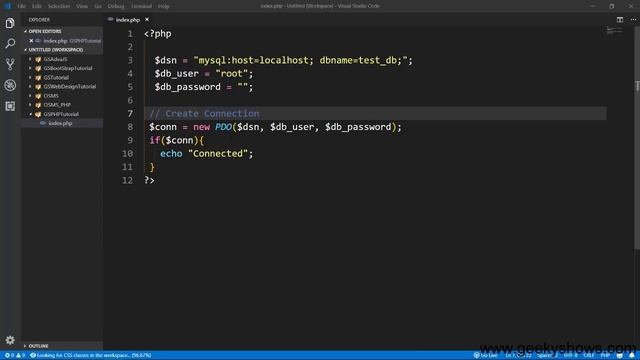Open the File menu
Viewport: 640px width, 360px height.
pos(21,6)
